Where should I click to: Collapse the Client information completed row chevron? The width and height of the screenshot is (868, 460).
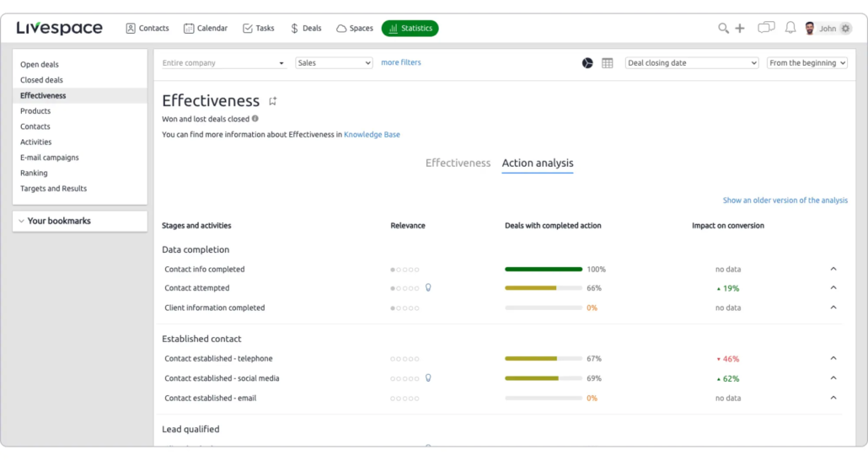point(833,308)
